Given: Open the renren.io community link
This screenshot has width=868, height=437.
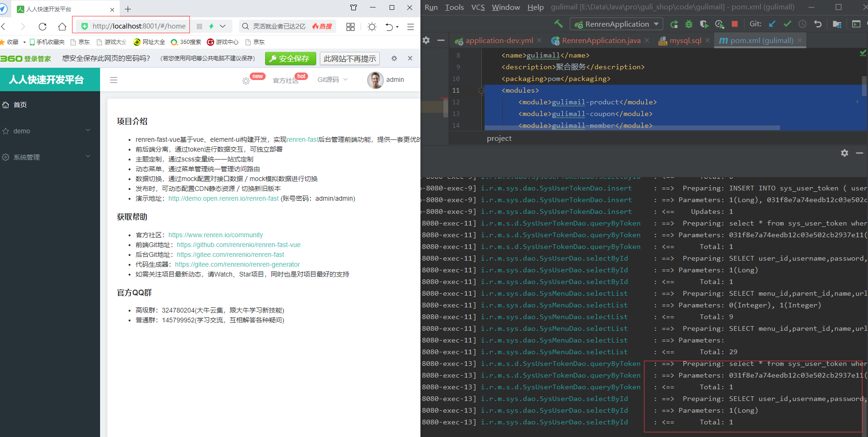Looking at the screenshot, I should pos(216,235).
